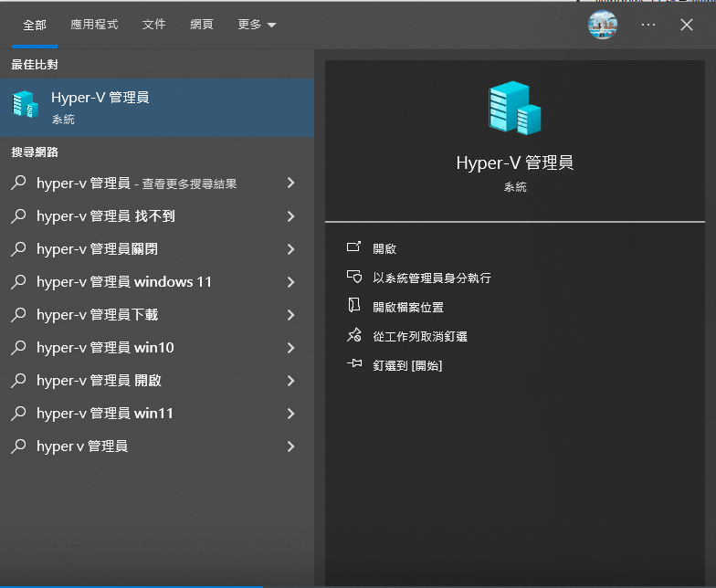Viewport: 716px width, 588px height.
Task: Click search magnifier icon beside 找不到 suggestion
Action: point(18,215)
